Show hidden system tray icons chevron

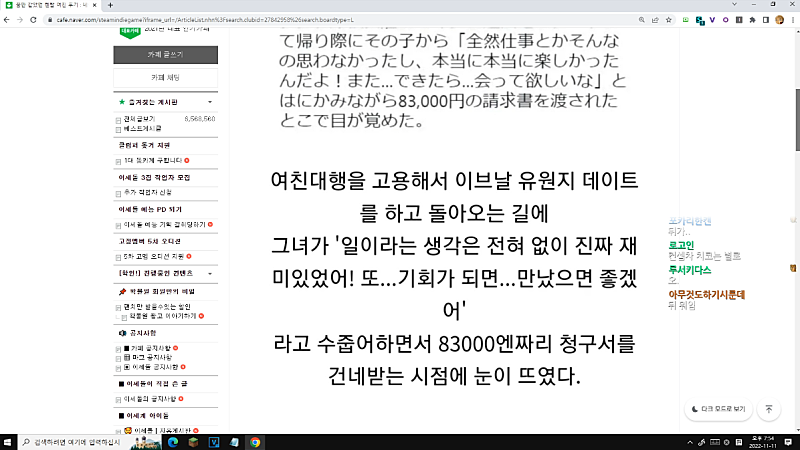click(x=690, y=442)
